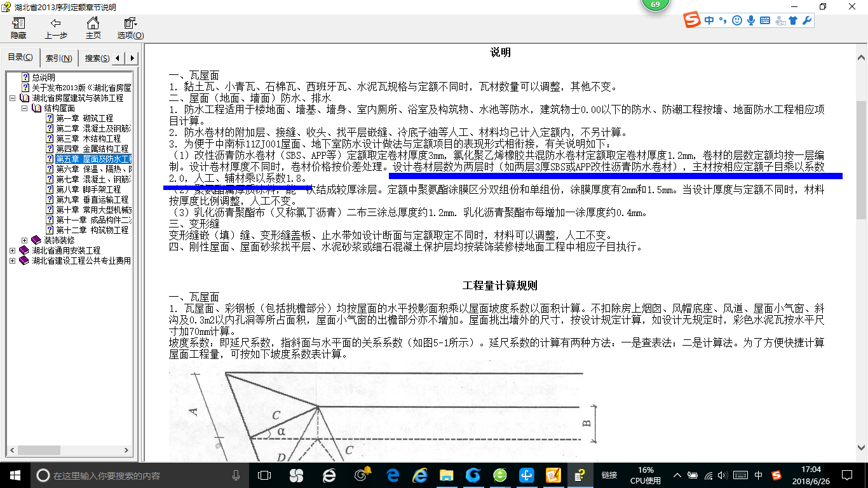Open File Explorer from the taskbar
This screenshot has height=488, width=868.
pos(447,475)
